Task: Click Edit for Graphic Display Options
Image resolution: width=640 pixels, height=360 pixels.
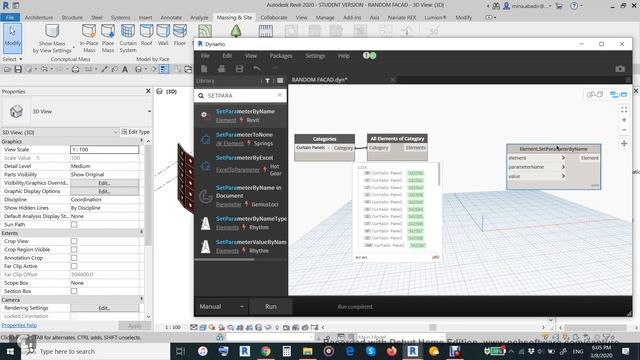Action: (x=104, y=191)
